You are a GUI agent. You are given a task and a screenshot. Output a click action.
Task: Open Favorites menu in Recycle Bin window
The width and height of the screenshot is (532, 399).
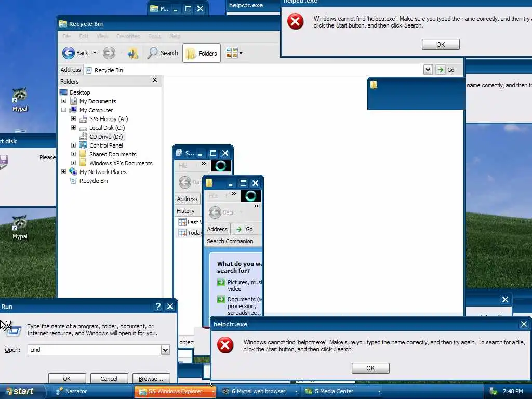[x=128, y=36]
